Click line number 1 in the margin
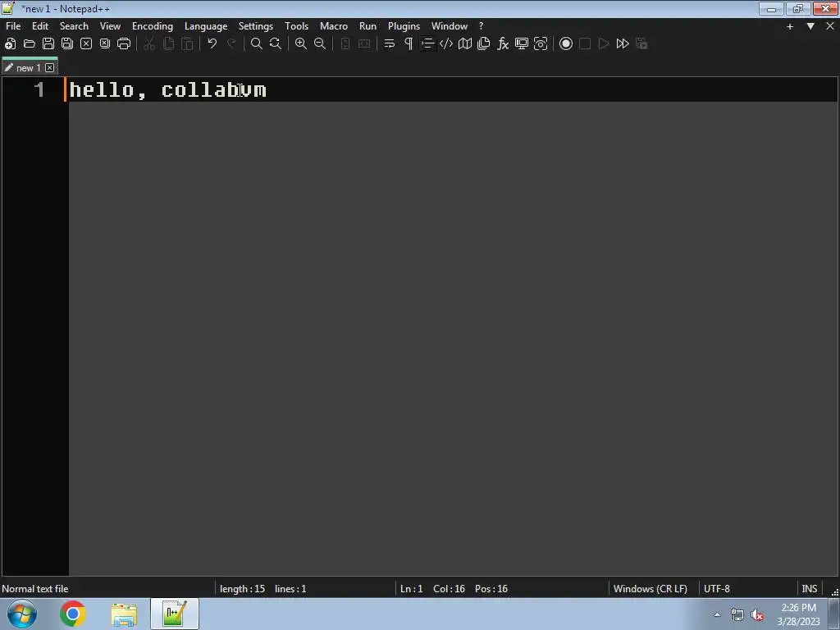The height and width of the screenshot is (630, 840). click(39, 89)
